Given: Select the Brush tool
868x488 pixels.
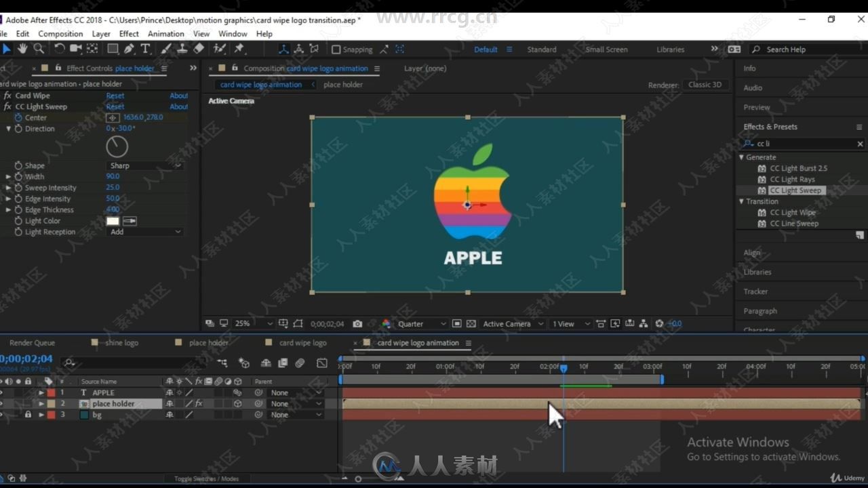Looking at the screenshot, I should tap(166, 49).
